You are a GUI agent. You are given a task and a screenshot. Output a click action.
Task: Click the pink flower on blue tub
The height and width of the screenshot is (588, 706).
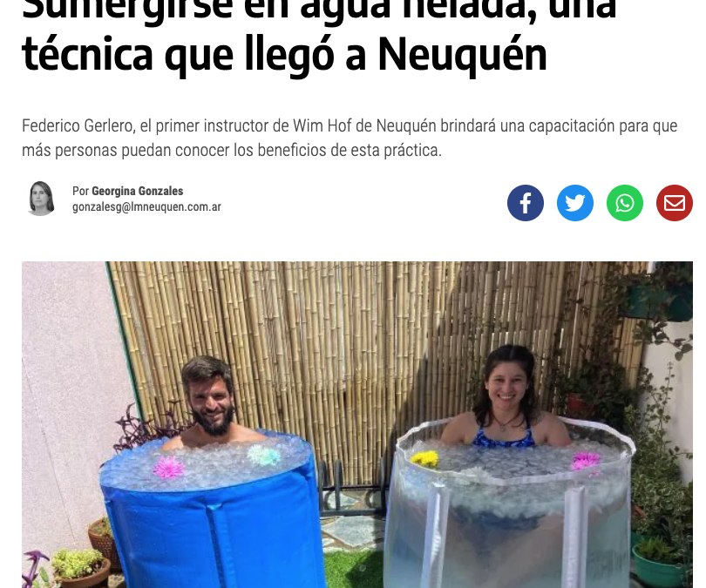(168, 467)
